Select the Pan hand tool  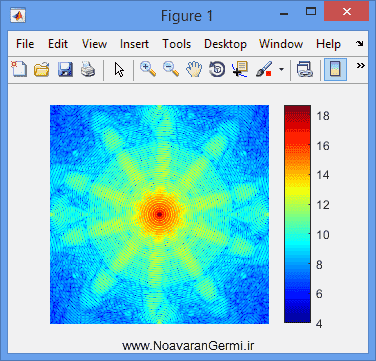click(194, 69)
